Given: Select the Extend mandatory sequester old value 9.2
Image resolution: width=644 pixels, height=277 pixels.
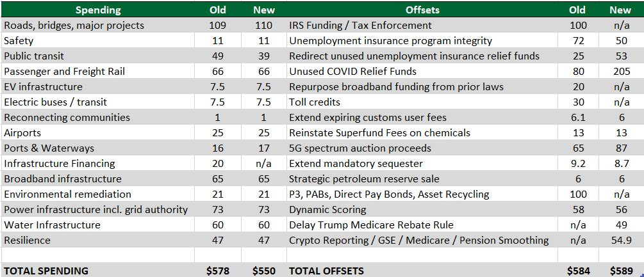Looking at the screenshot, I should coord(578,164).
